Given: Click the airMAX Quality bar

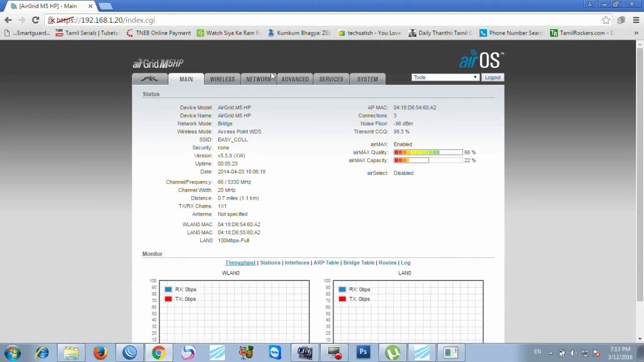Looking at the screenshot, I should point(428,152).
